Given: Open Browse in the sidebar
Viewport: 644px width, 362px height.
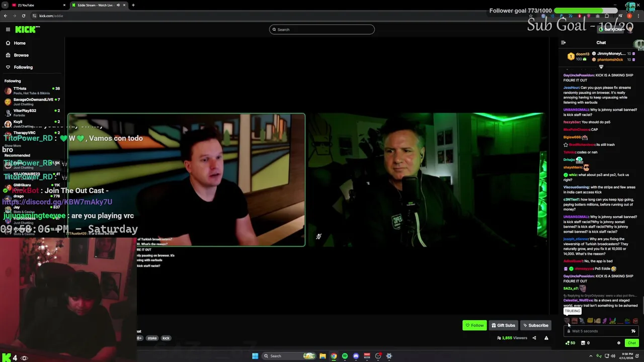Looking at the screenshot, I should (21, 55).
